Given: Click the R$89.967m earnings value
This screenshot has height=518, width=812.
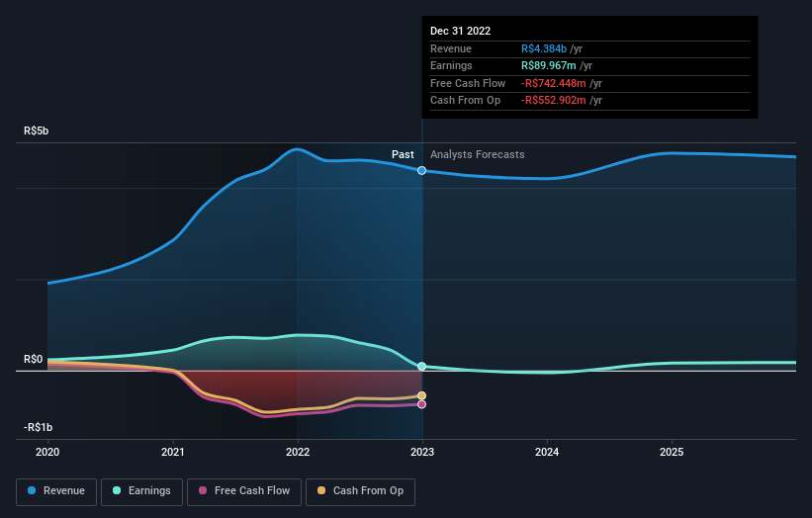Looking at the screenshot, I should coord(548,65).
